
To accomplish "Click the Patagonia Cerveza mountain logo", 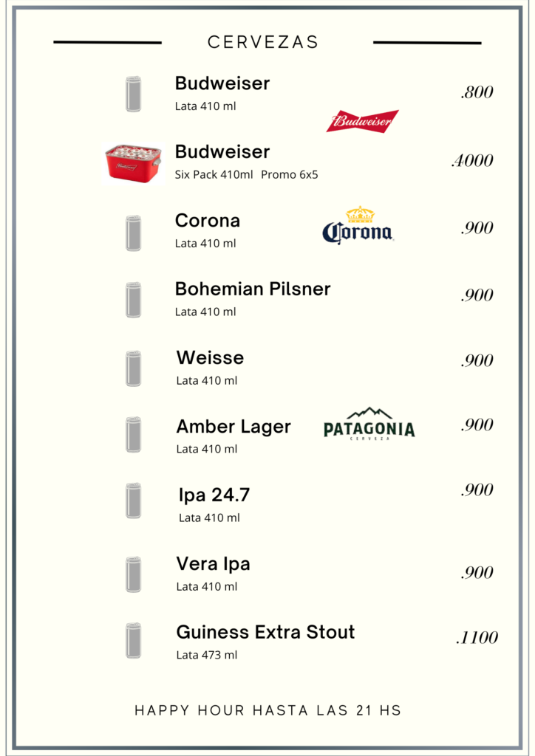I will (x=369, y=424).
